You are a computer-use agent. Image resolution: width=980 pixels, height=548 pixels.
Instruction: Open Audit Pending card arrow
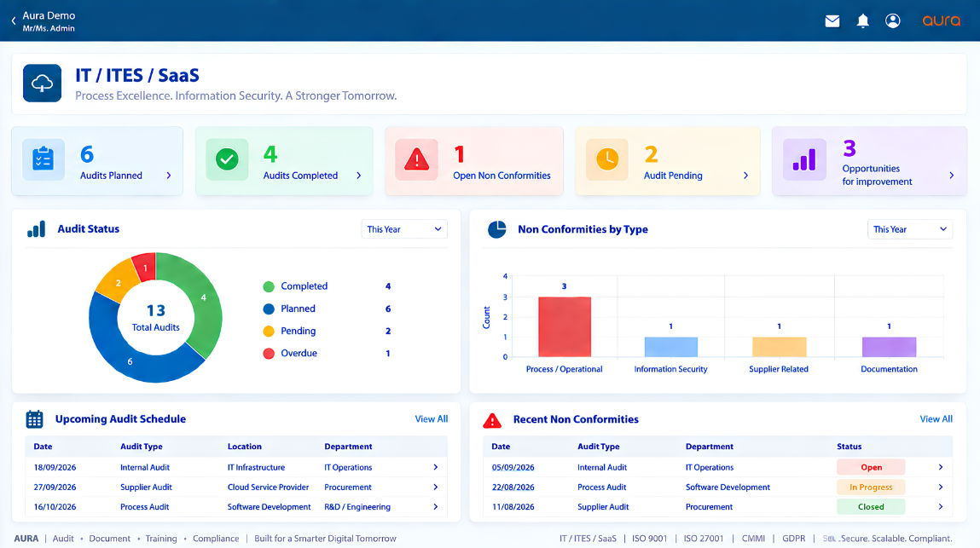click(745, 176)
